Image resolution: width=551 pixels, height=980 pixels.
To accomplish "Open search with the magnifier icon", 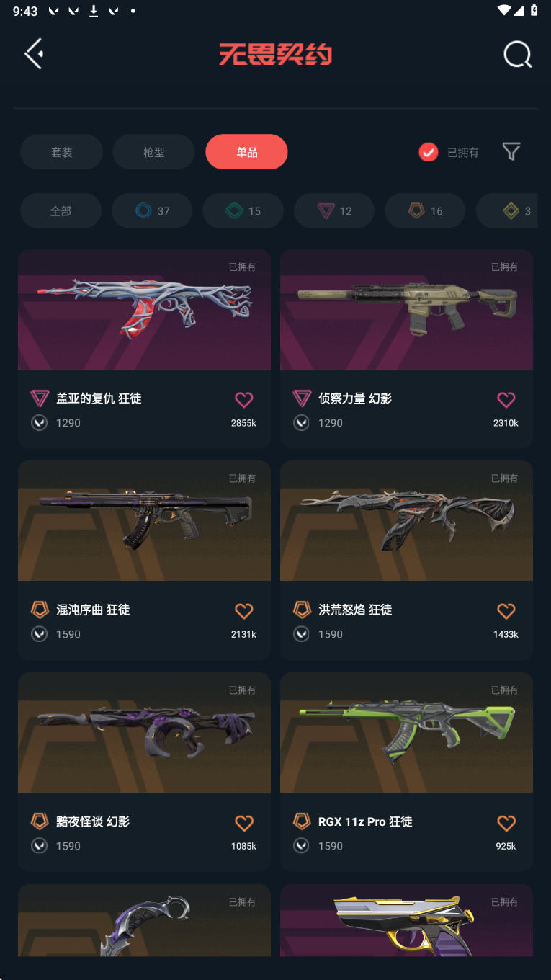I will [517, 55].
